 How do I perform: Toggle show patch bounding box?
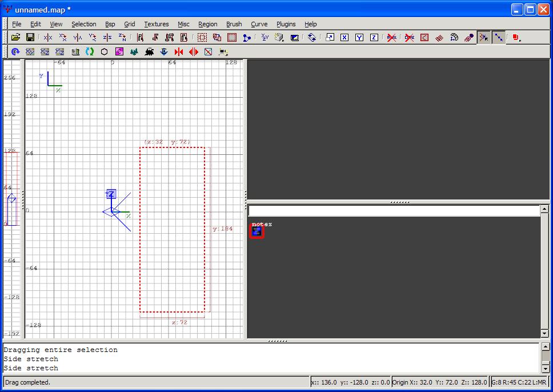424,37
